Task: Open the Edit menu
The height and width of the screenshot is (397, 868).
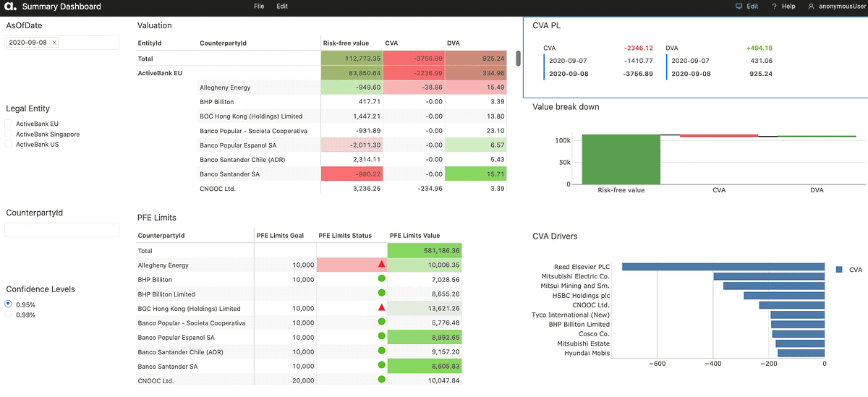Action: point(282,7)
